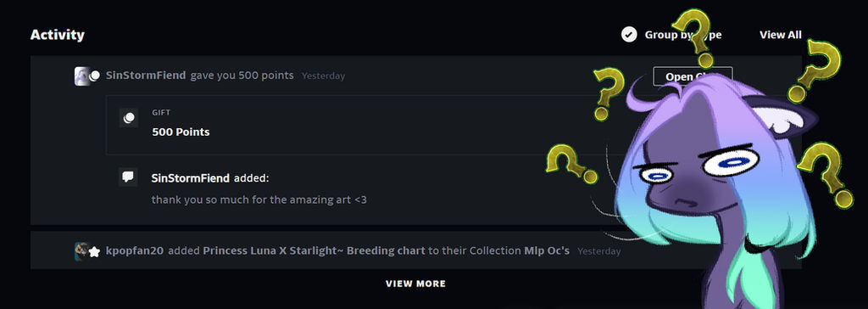Open the View All activity link

[x=780, y=35]
